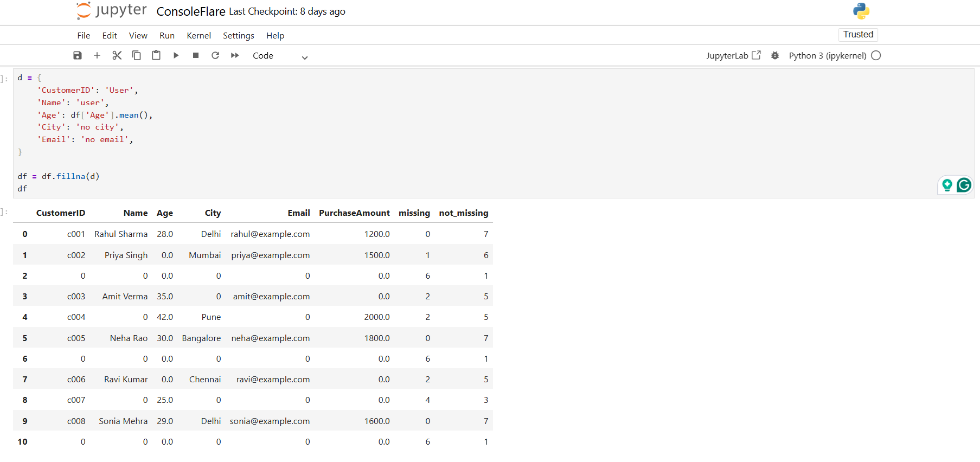Rename the ConsoleFlare notebook title
This screenshot has height=462, width=980.
(190, 11)
